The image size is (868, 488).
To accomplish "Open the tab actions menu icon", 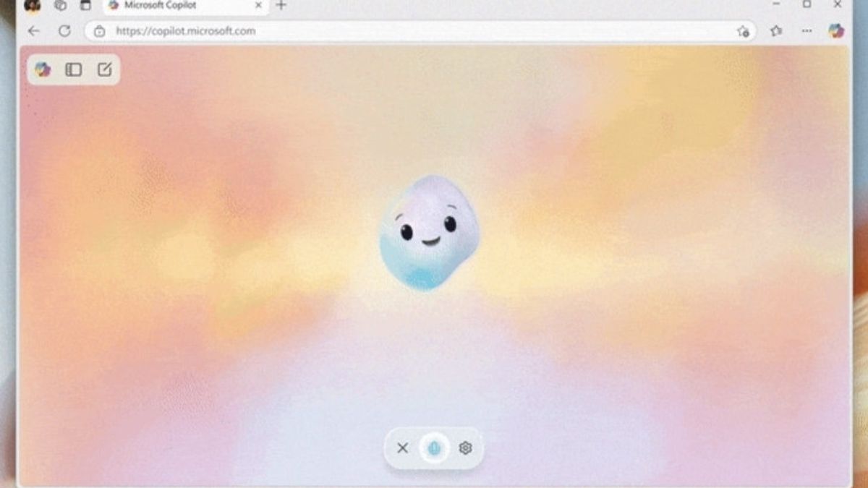I will pyautogui.click(x=85, y=5).
